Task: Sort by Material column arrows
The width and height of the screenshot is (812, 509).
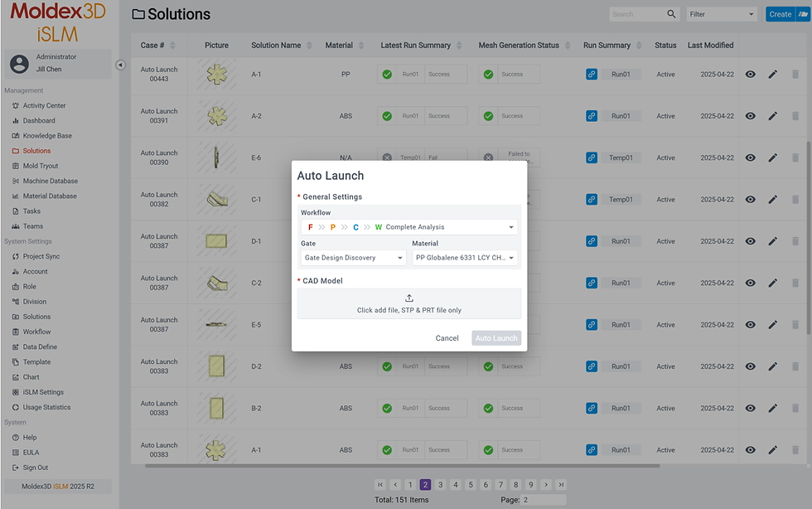Action: (361, 46)
